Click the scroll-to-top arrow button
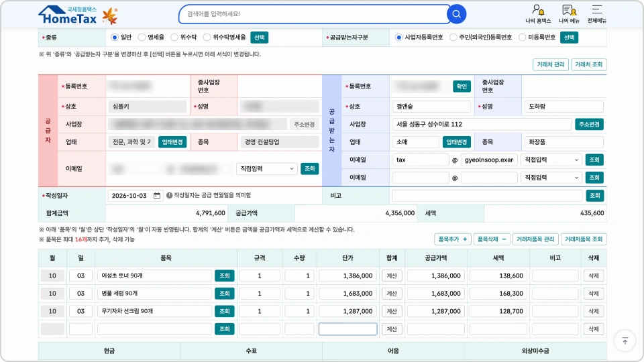 click(x=625, y=341)
